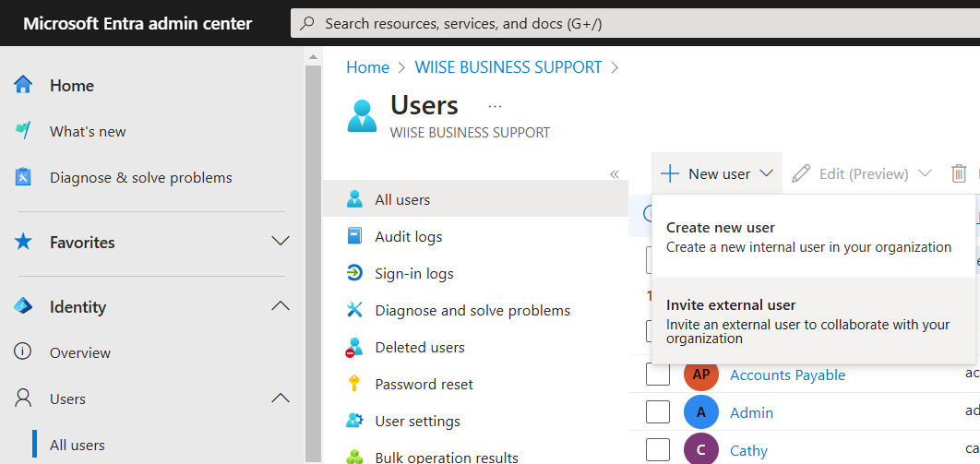Choose Invite external user from dropdown

click(813, 320)
